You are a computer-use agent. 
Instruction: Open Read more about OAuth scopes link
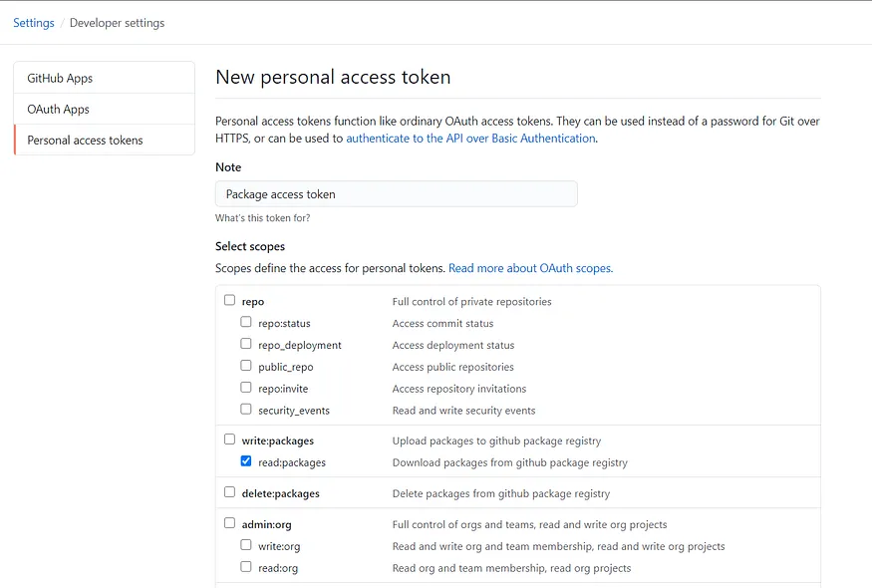pos(530,268)
